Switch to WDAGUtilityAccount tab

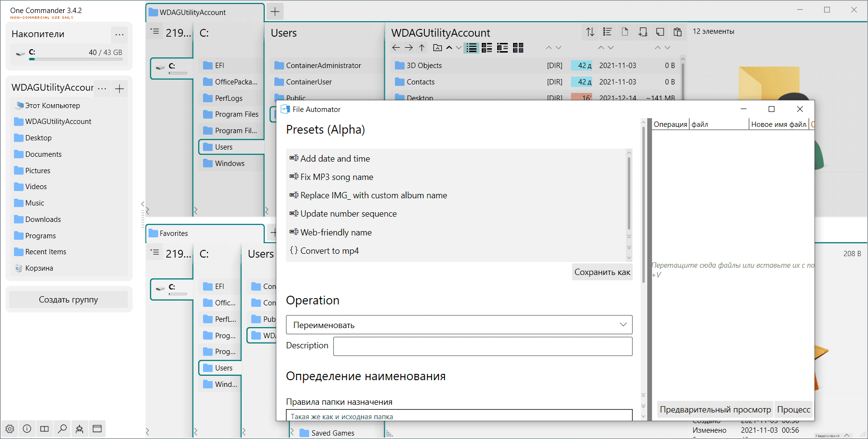tap(205, 13)
